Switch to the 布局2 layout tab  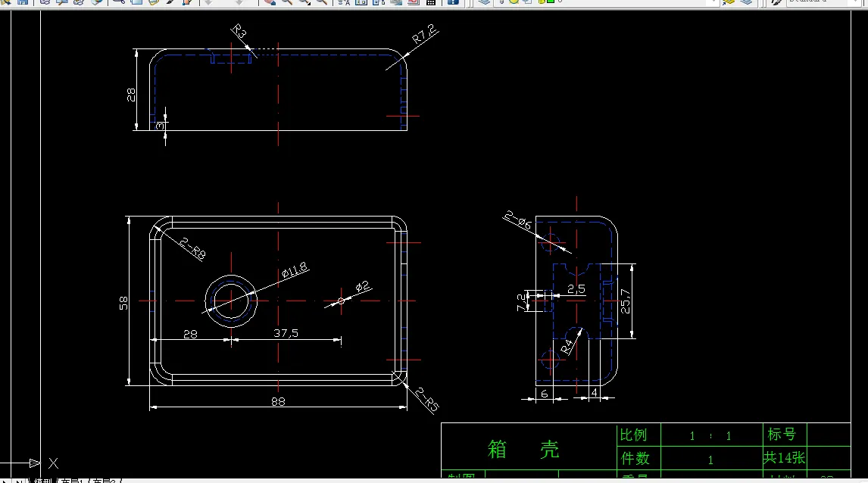105,481
